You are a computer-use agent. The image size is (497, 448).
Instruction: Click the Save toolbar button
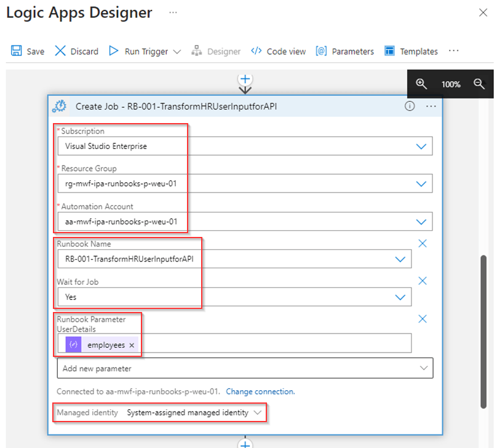(28, 51)
